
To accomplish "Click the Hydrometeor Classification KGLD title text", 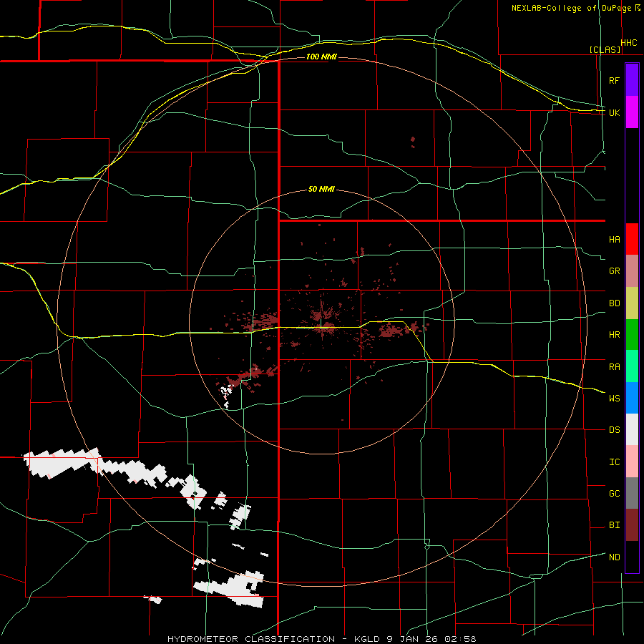I will 321,639.
